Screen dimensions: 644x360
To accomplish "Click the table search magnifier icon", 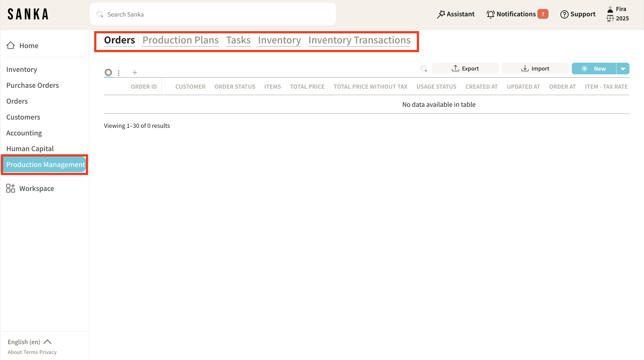I will [424, 69].
